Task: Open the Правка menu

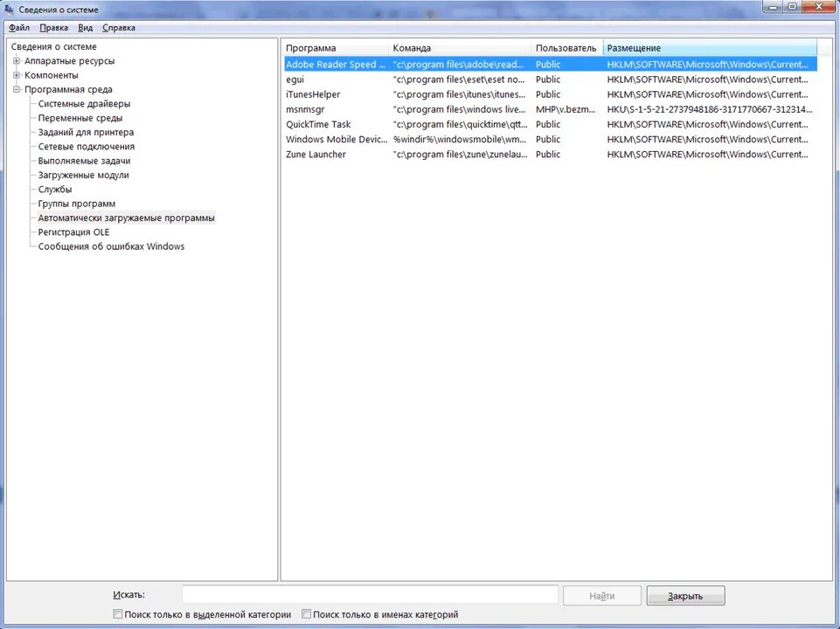Action: coord(53,28)
